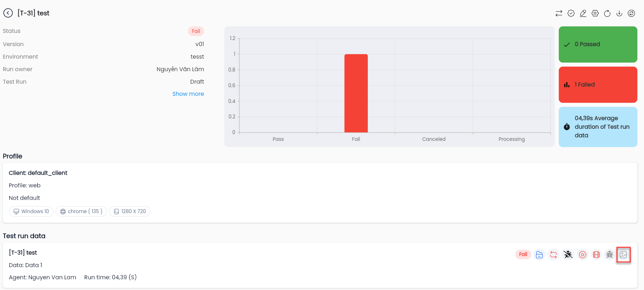The width and height of the screenshot is (644, 290).
Task: Click the average duration blue card
Action: pos(598,127)
